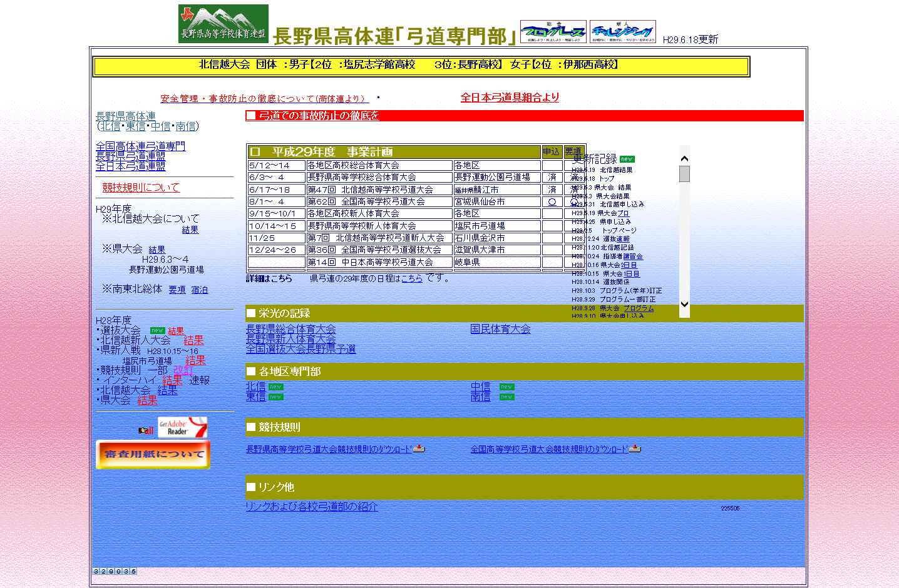Viewport: 899px width, 588px height.
Task: Go to the 北信 district section link
Action: click(x=255, y=387)
